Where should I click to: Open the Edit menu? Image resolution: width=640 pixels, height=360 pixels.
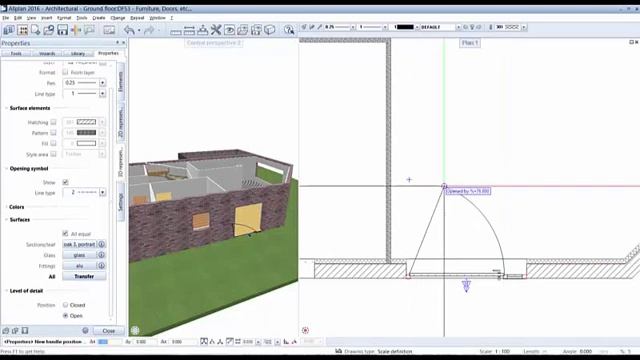coord(18,18)
